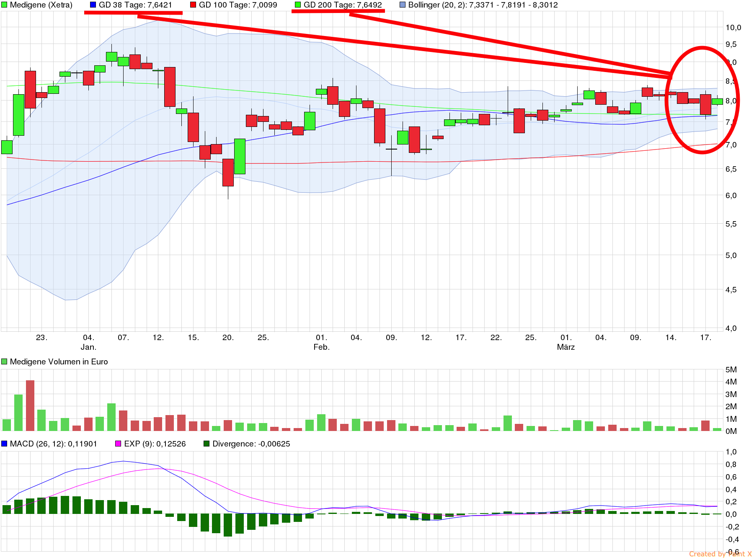Click the '3M' volume axis label

click(x=731, y=395)
